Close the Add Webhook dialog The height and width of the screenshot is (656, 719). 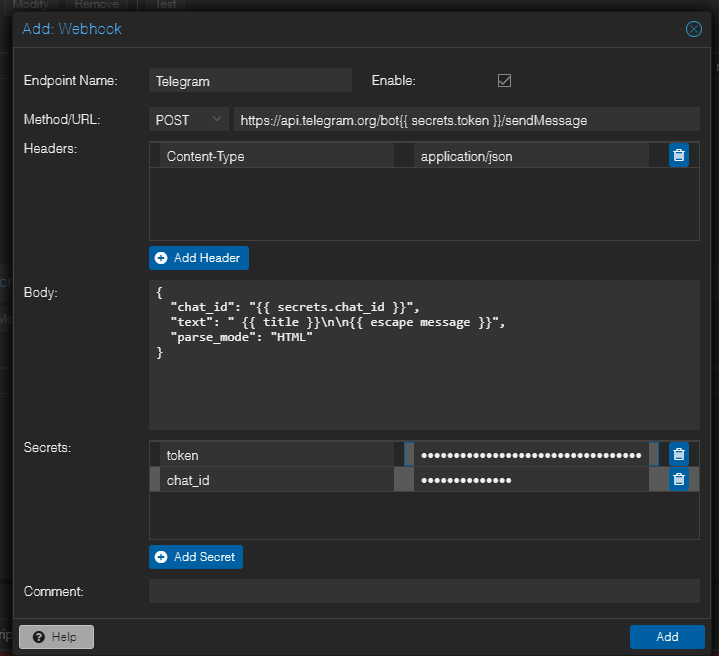693,29
